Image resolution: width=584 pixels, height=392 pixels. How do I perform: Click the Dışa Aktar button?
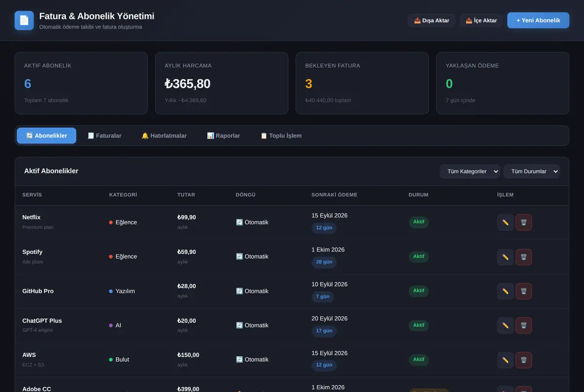point(432,20)
